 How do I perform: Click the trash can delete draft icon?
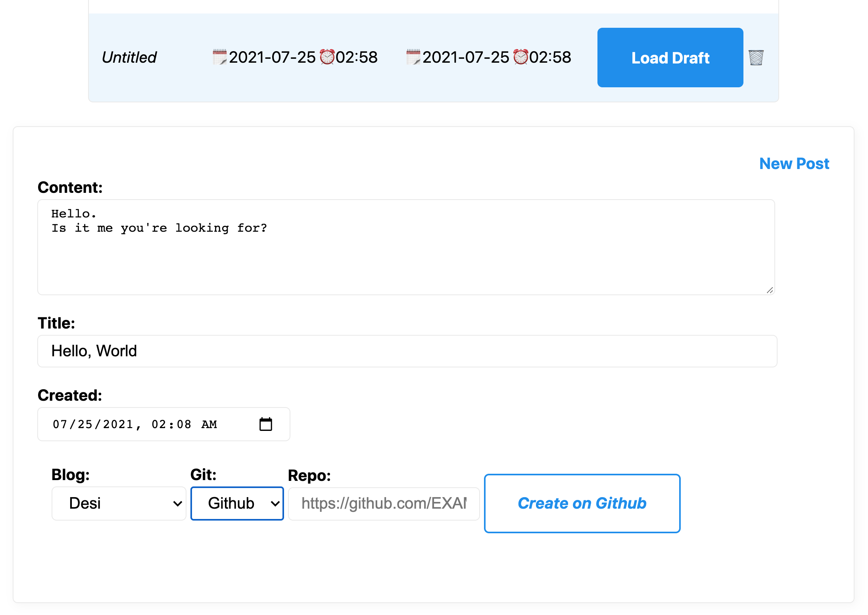pos(756,58)
